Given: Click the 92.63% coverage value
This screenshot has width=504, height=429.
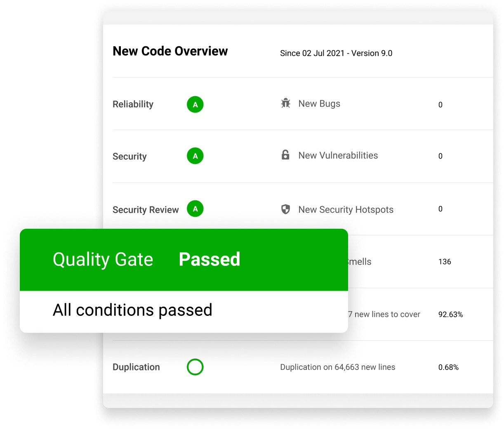Looking at the screenshot, I should coord(450,315).
